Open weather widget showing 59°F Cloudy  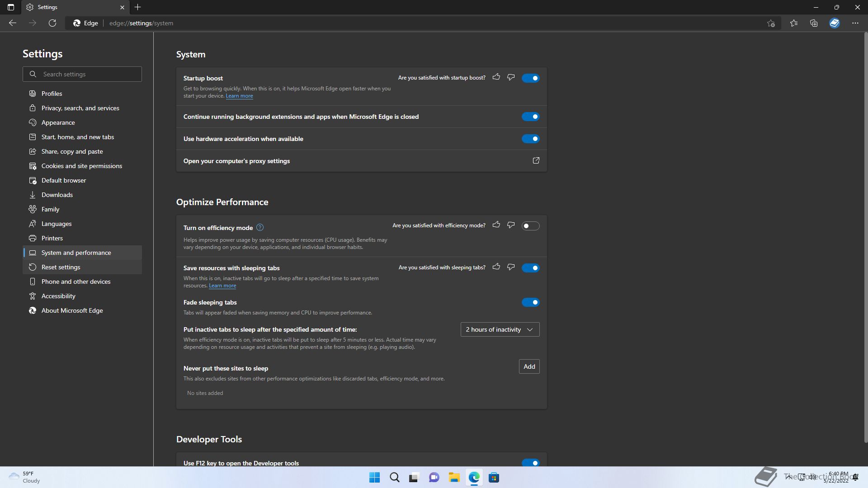(25, 477)
